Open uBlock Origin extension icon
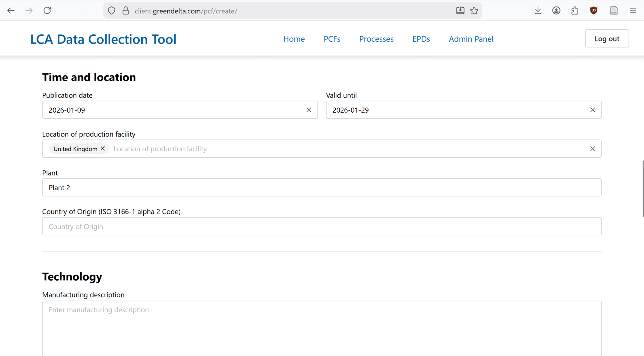 [594, 11]
